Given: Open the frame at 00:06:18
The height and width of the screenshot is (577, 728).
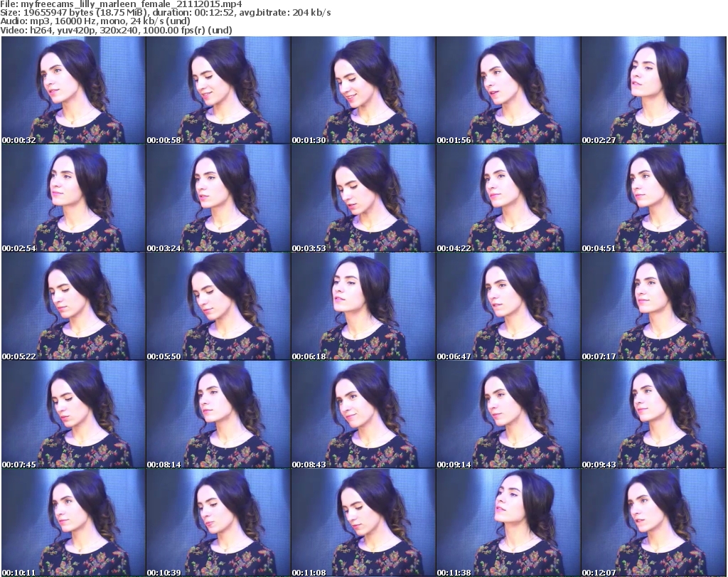Looking at the screenshot, I should tap(363, 307).
